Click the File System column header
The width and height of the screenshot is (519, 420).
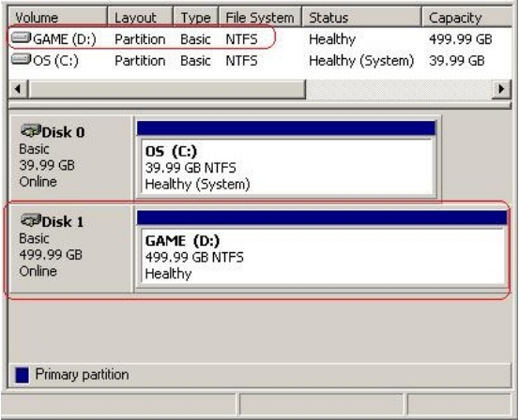coord(260,17)
